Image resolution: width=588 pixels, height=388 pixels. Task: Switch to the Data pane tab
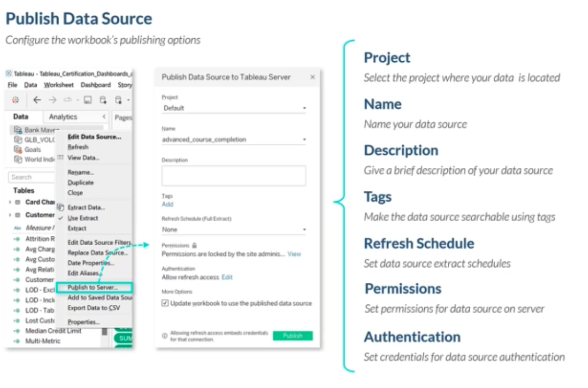(x=20, y=117)
